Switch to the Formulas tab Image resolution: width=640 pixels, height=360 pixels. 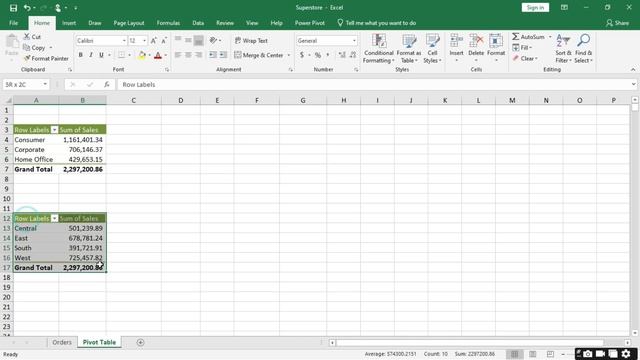[168, 23]
